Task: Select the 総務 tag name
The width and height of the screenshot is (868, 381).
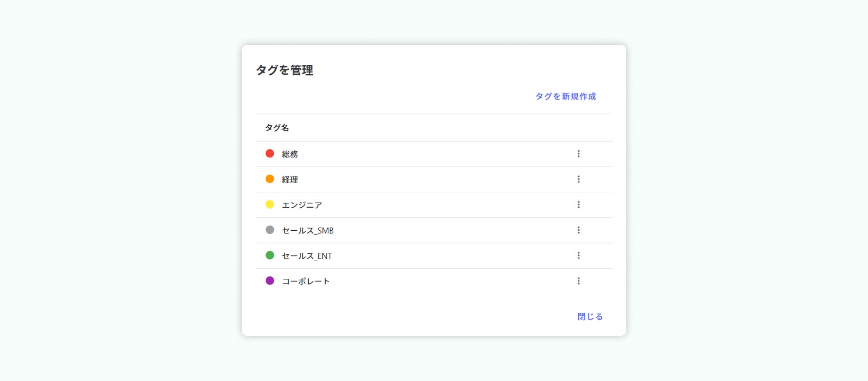Action: [290, 154]
